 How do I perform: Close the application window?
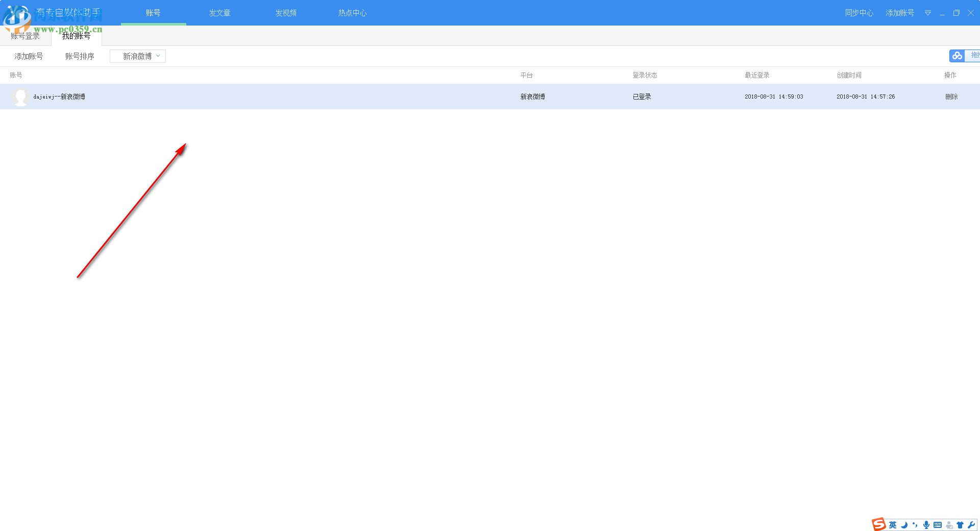pyautogui.click(x=971, y=13)
